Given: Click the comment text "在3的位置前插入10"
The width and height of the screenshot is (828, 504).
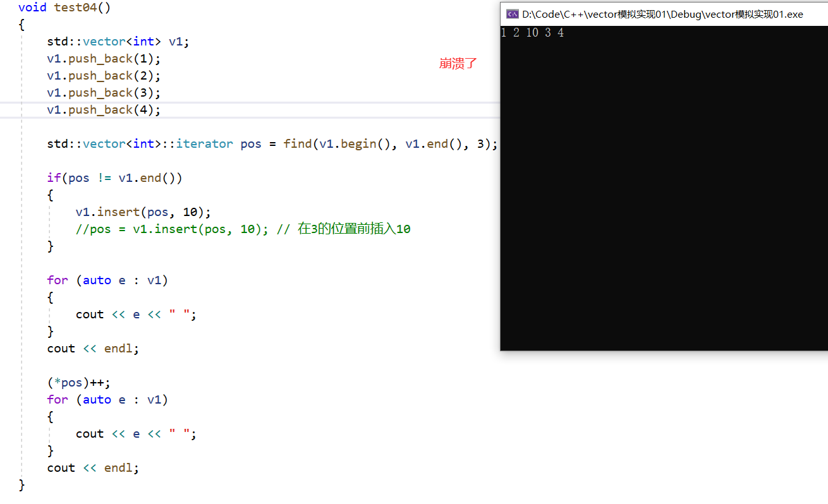Looking at the screenshot, I should pos(354,229).
